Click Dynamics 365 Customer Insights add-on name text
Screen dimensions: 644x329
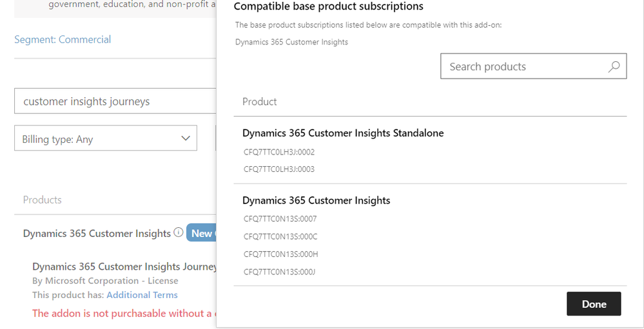pyautogui.click(x=291, y=42)
